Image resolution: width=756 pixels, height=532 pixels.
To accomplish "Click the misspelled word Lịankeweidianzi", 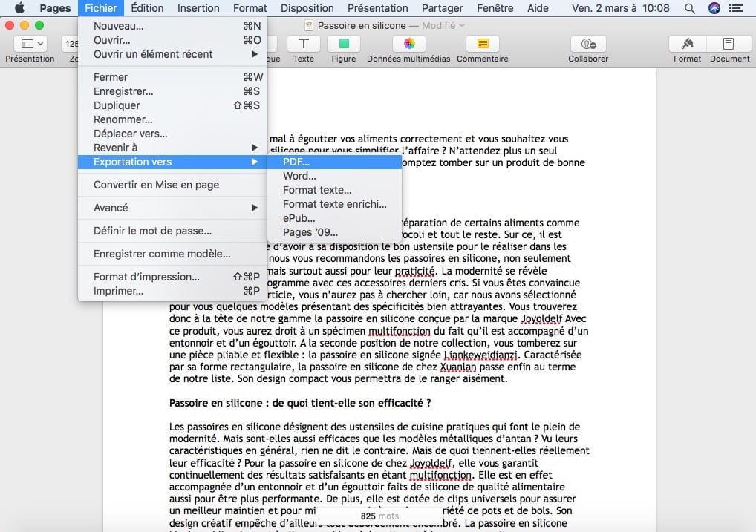I will tap(481, 355).
